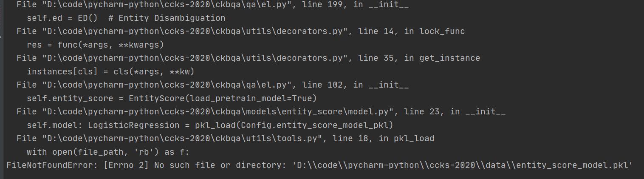Click the FileNotFoundError message text
The height and width of the screenshot is (179, 644).
click(x=319, y=165)
